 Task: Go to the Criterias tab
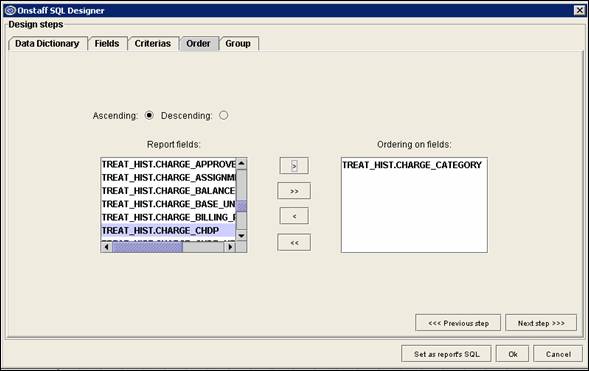click(x=153, y=44)
